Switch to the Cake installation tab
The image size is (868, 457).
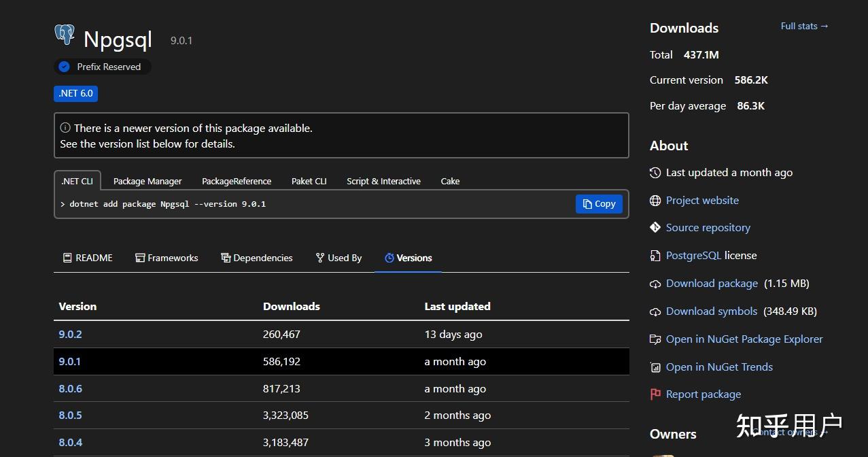coord(450,181)
